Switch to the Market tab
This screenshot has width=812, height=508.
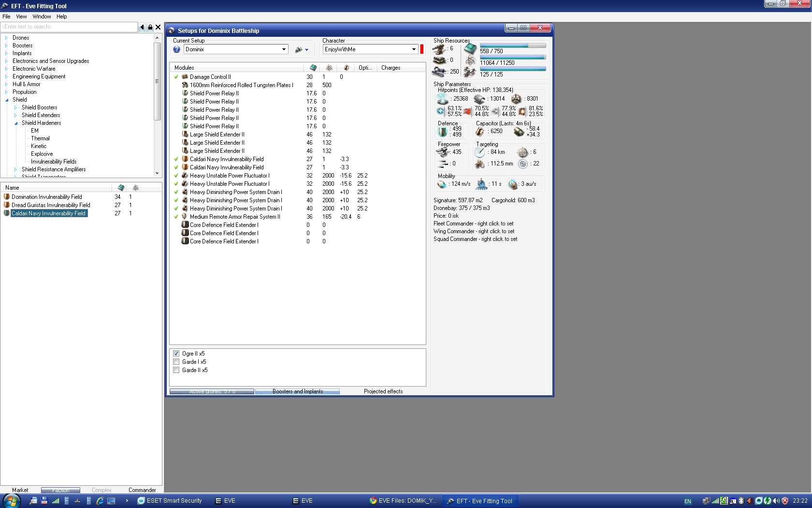click(x=20, y=490)
